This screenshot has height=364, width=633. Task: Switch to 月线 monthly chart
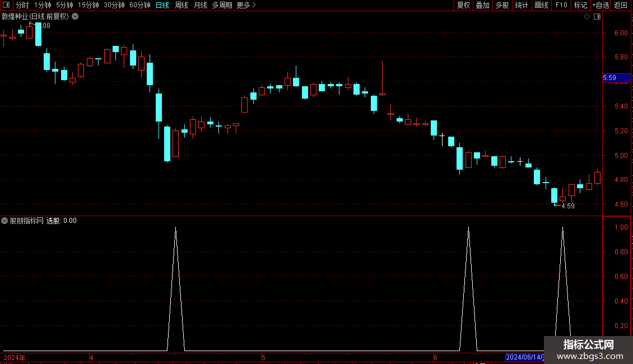pos(200,5)
